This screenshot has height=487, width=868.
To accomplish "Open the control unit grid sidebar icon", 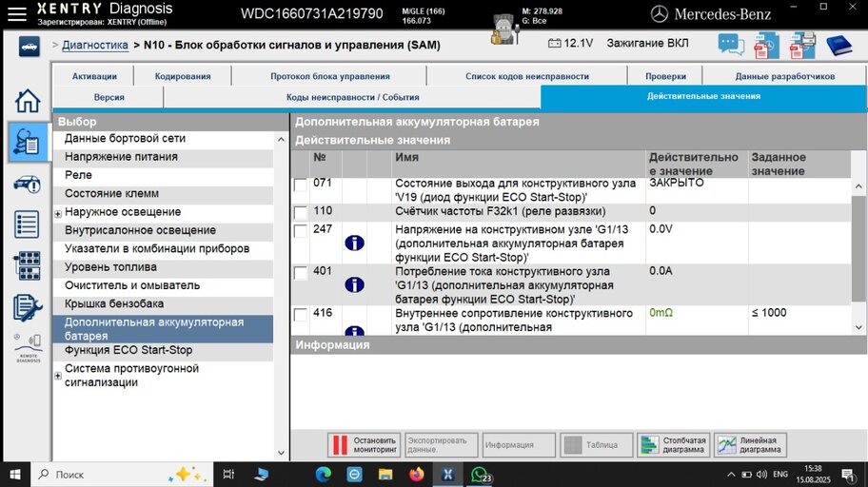I will 28,265.
